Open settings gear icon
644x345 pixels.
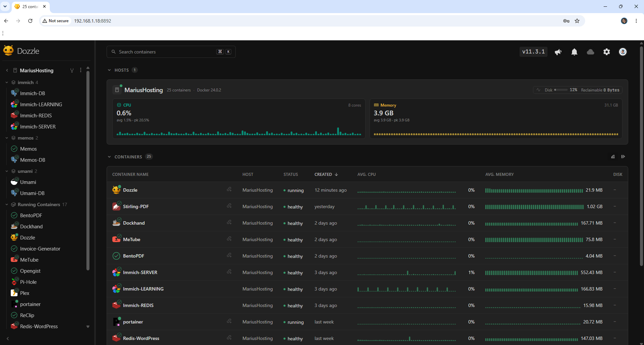607,52
